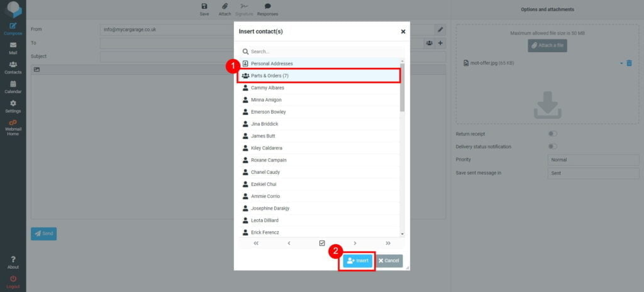
Task: Save the message draft
Action: pyautogui.click(x=204, y=9)
